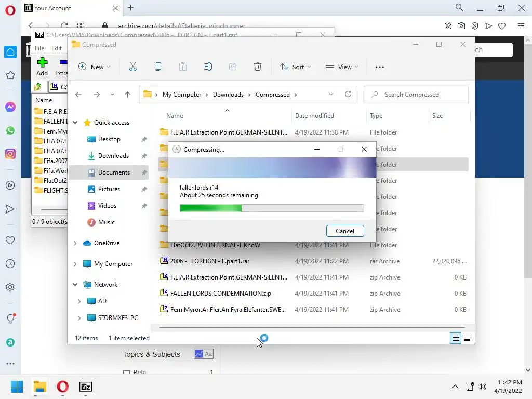Open Messenger in Opera sidebar
The width and height of the screenshot is (532, 399).
pos(10,107)
